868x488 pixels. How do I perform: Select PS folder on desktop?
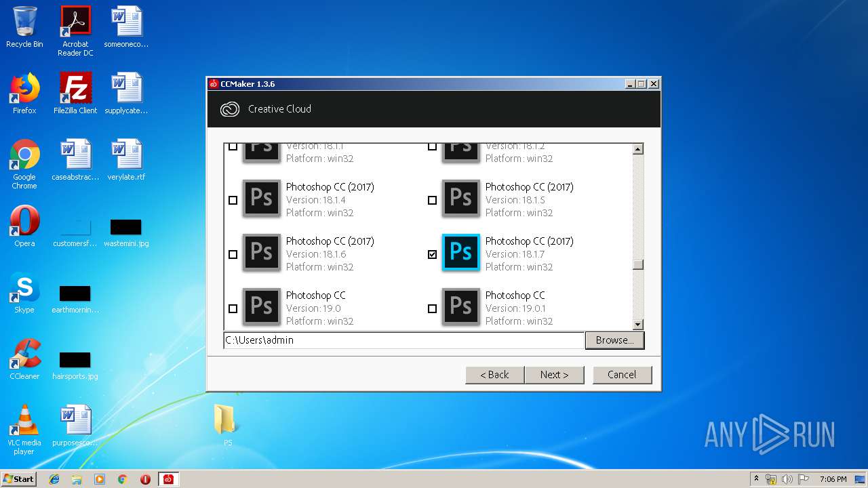click(224, 424)
